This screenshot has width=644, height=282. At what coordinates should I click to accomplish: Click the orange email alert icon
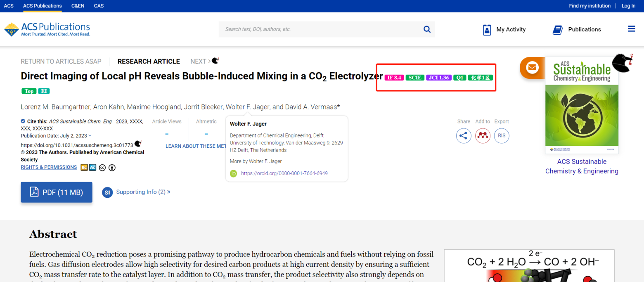pos(532,67)
